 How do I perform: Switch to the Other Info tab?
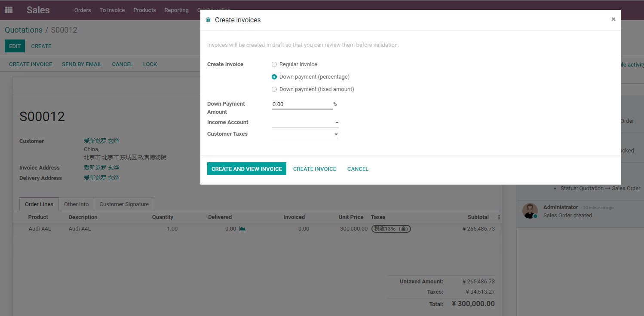coord(77,204)
